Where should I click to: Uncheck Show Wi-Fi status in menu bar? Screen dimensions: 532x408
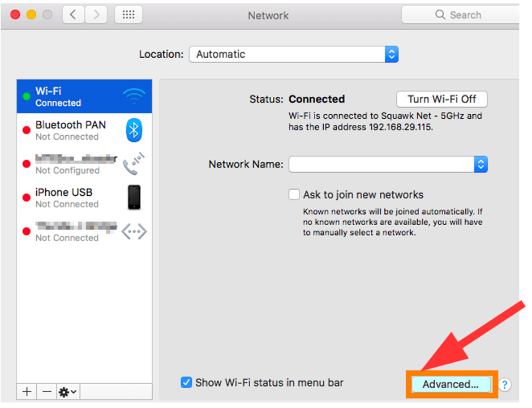[186, 382]
